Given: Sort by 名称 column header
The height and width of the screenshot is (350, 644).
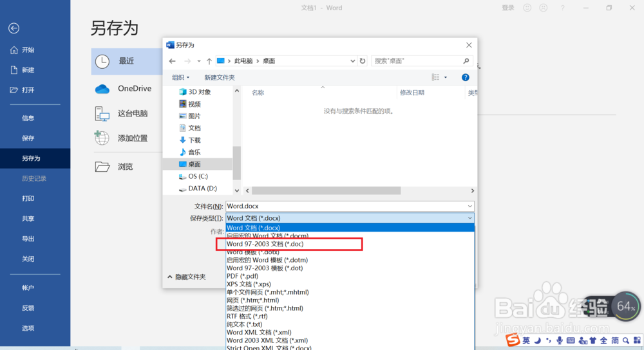Looking at the screenshot, I should [258, 93].
